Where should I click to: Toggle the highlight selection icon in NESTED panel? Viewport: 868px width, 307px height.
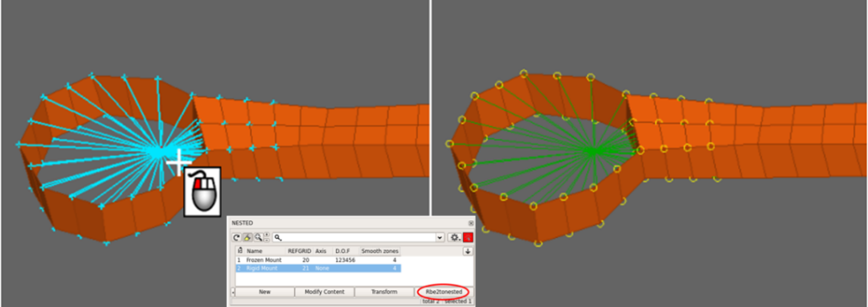pos(248,237)
